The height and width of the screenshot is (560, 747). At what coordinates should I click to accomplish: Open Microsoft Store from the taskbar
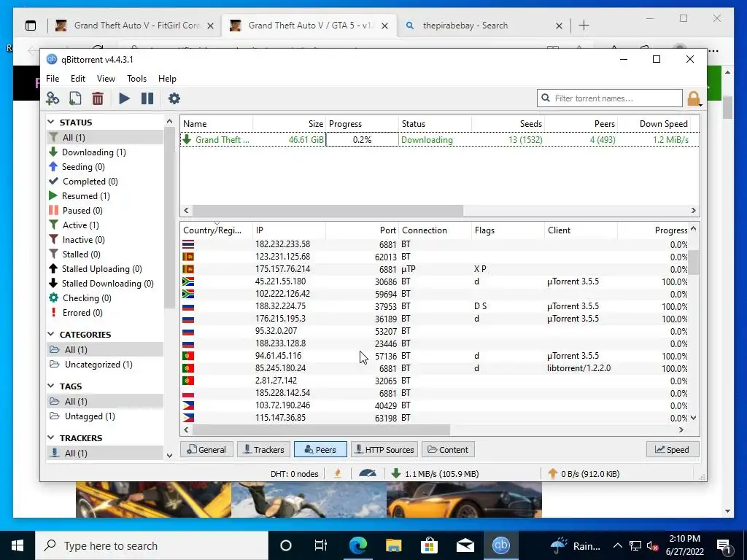429,545
